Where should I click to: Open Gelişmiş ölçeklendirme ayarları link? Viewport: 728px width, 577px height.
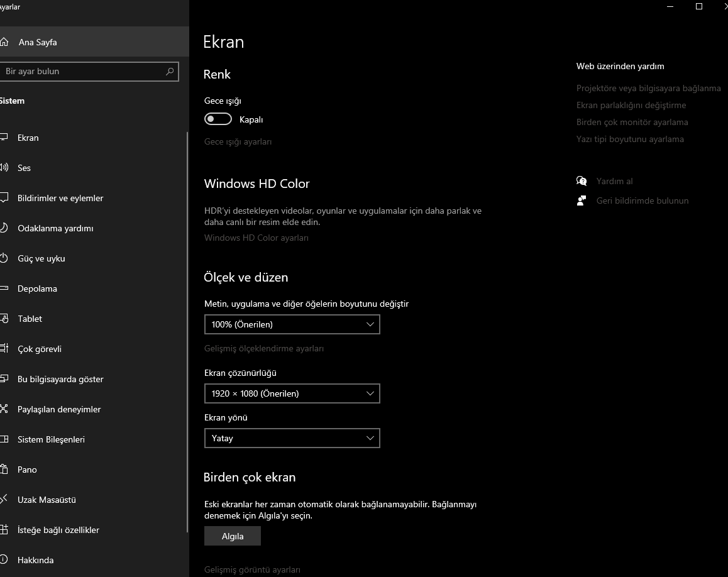[264, 348]
